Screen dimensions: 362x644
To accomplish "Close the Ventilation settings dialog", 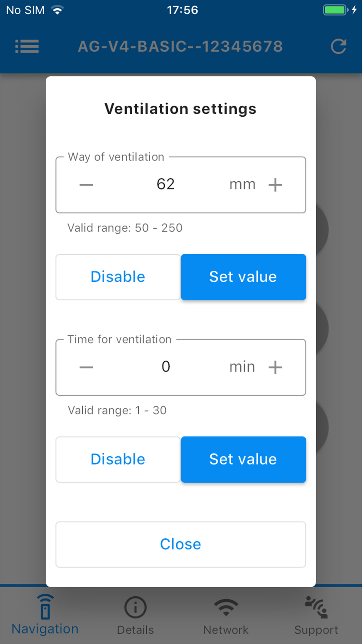I will pyautogui.click(x=181, y=545).
